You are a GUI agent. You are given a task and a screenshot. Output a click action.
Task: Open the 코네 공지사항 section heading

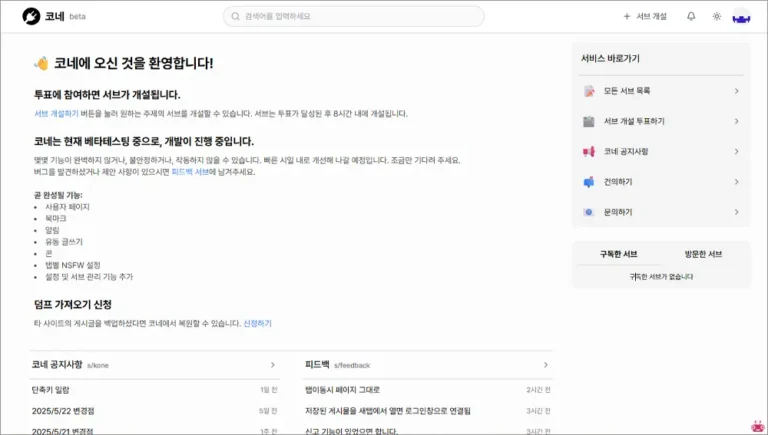tap(57, 364)
